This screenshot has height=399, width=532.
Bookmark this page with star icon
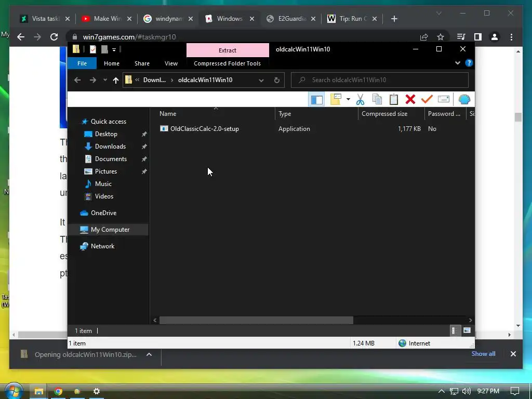[441, 37]
